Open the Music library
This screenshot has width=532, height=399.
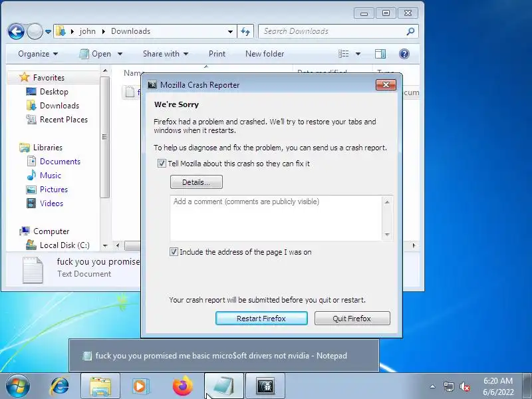point(51,176)
